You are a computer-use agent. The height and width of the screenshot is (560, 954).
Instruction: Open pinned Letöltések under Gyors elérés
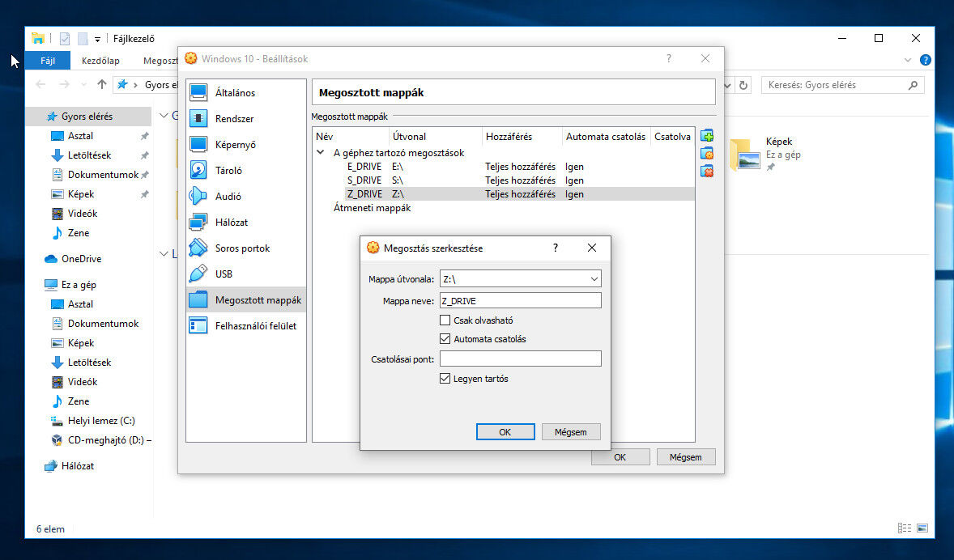click(89, 155)
